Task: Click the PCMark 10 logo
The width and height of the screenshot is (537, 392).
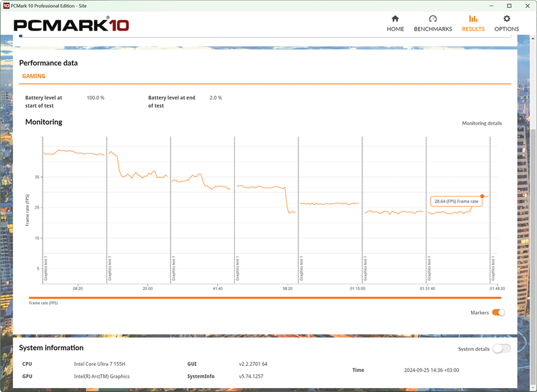Action: coord(71,25)
